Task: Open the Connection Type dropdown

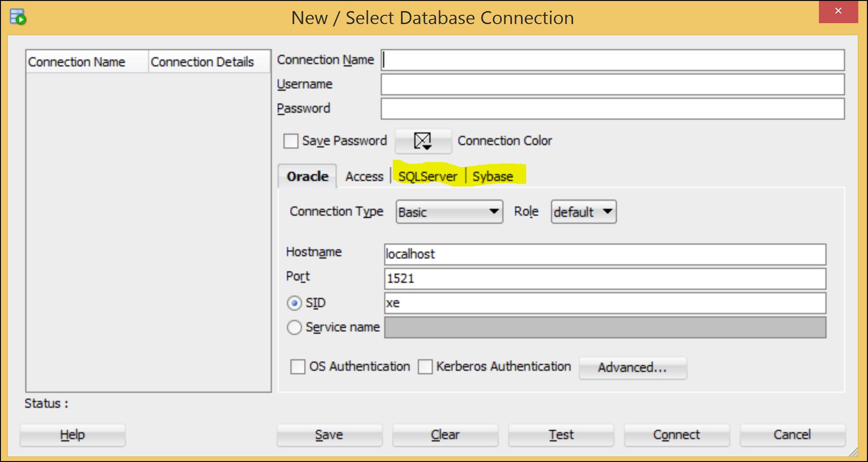Action: 448,212
